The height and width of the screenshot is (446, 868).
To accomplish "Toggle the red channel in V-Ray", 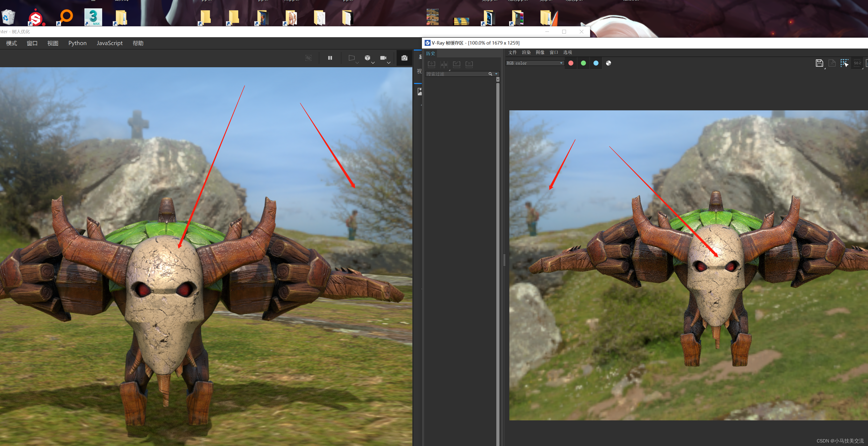I will [x=571, y=63].
